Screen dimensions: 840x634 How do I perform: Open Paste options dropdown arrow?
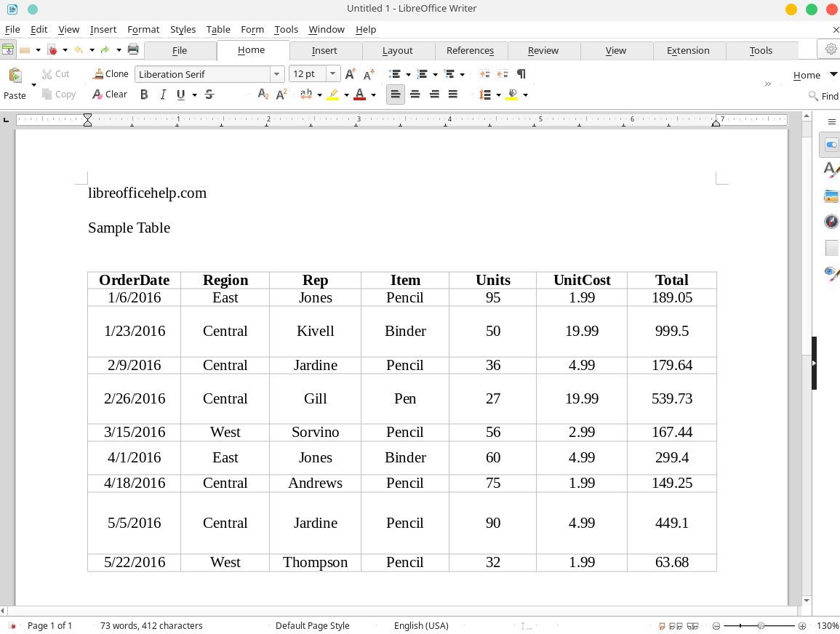[x=33, y=84]
